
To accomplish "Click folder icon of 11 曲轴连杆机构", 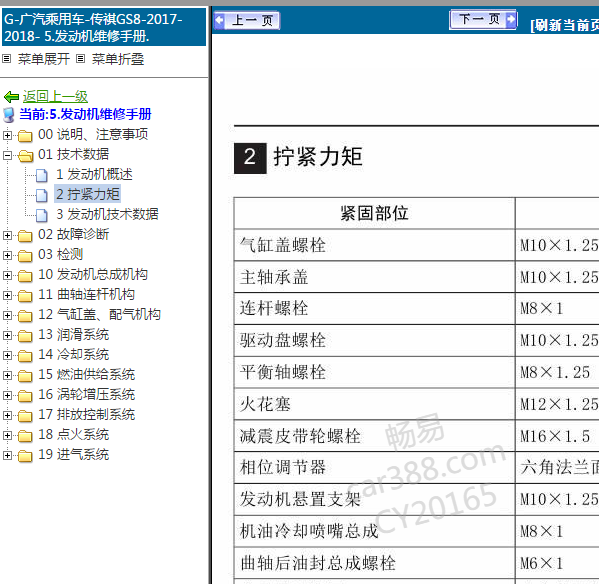I will coord(25,296).
